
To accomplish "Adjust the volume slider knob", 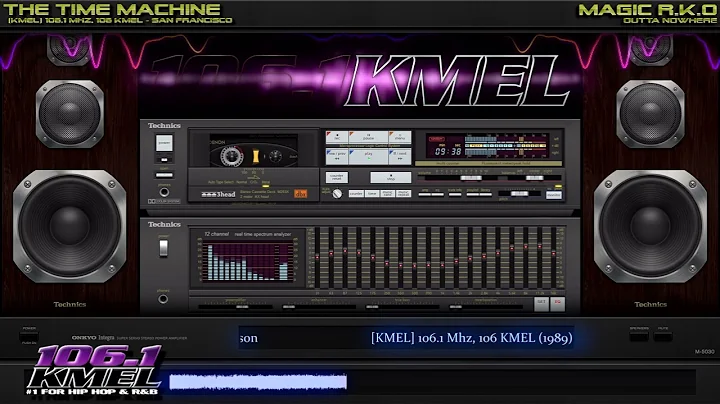I will tap(471, 178).
